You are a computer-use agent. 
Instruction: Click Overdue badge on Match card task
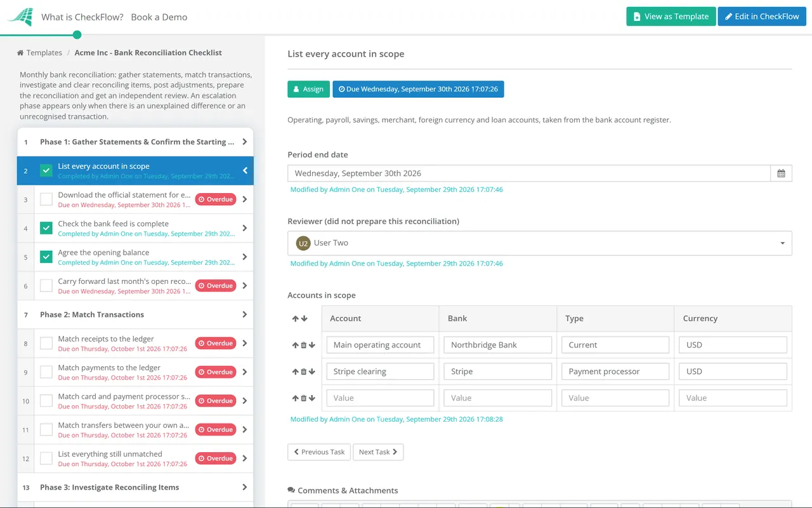pyautogui.click(x=216, y=401)
